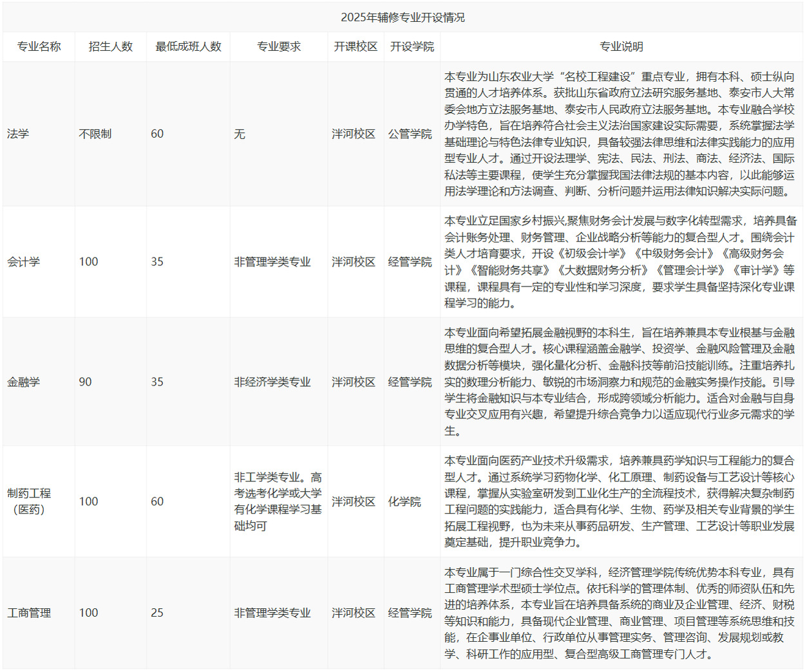This screenshot has height=672, width=805.
Task: Click the table title 2025年辅修专业开设情况
Action: (x=402, y=17)
